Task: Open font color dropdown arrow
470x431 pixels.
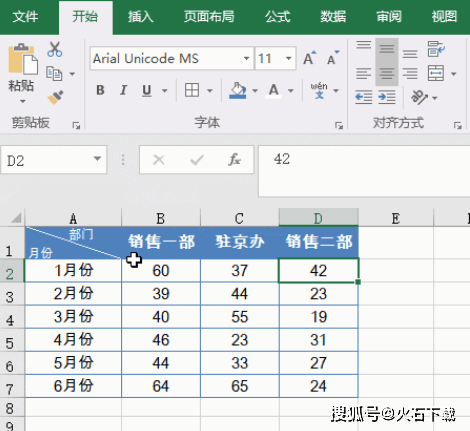Action: [x=291, y=91]
